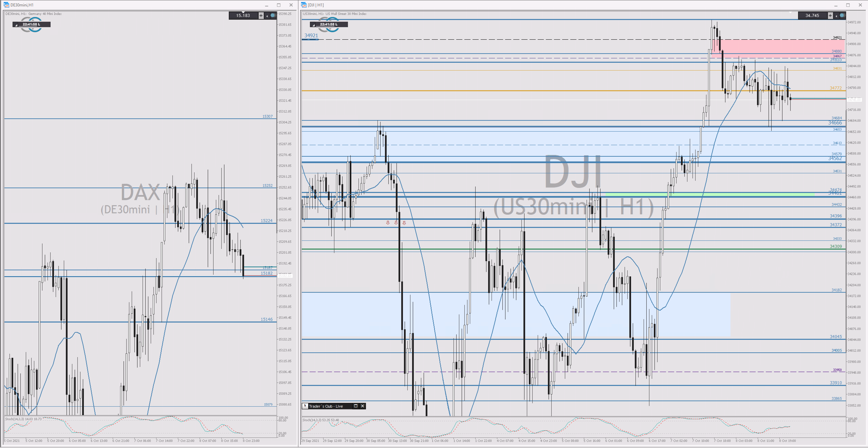The image size is (868, 448).
Task: Click the first red down-arrow marker on DJI chart
Action: [388, 223]
